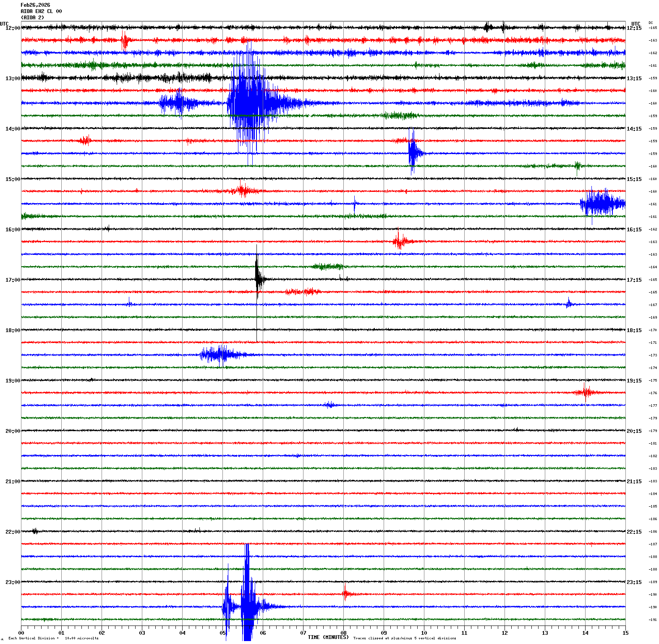Select the red burst on the 16:15 trace
This screenshot has height=644, width=659.
click(x=400, y=241)
